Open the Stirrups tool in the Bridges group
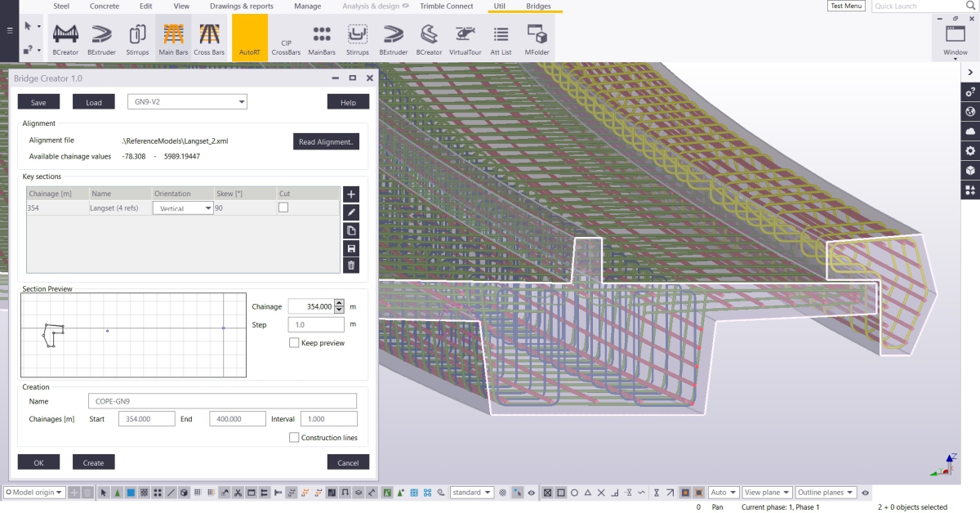 pyautogui.click(x=357, y=37)
